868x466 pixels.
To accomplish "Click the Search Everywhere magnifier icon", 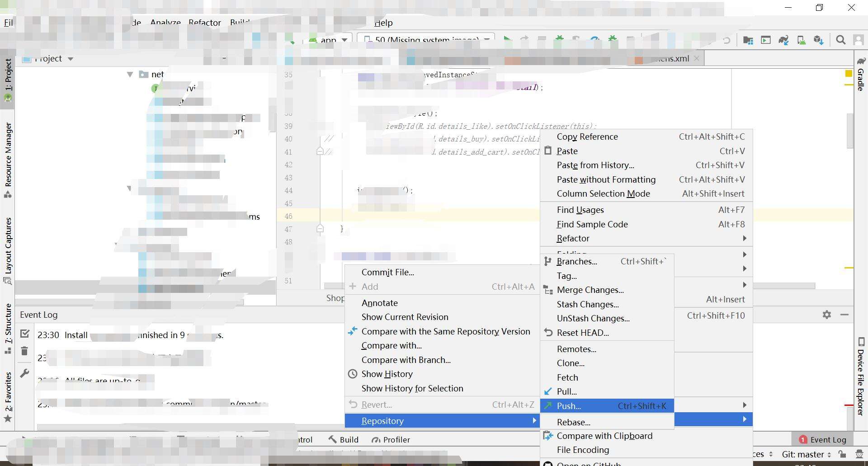I will [x=840, y=40].
